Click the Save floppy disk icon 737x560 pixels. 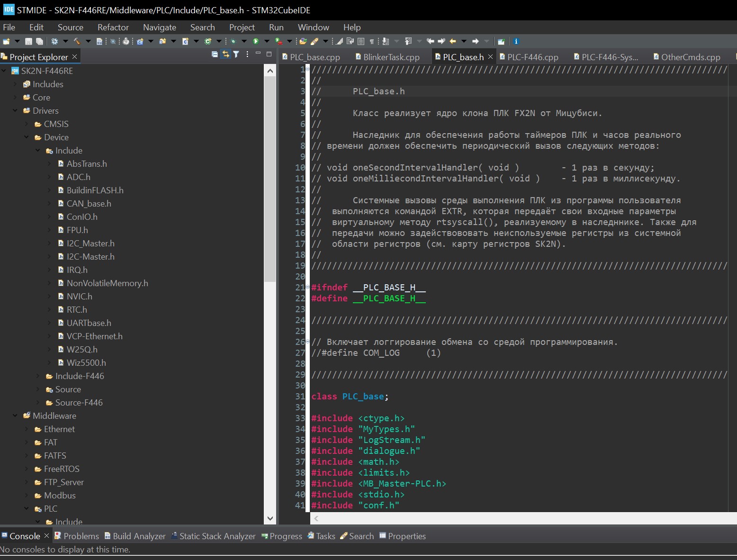pyautogui.click(x=28, y=41)
